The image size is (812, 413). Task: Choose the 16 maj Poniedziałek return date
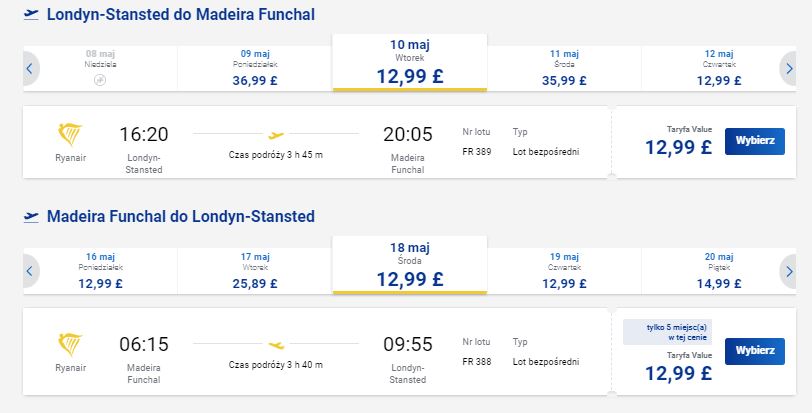pos(100,271)
